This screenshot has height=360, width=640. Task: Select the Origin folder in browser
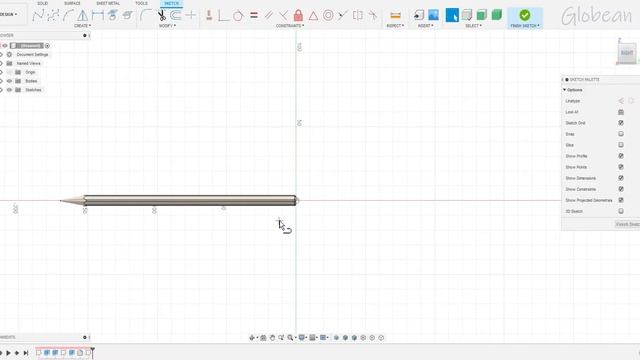pos(31,72)
